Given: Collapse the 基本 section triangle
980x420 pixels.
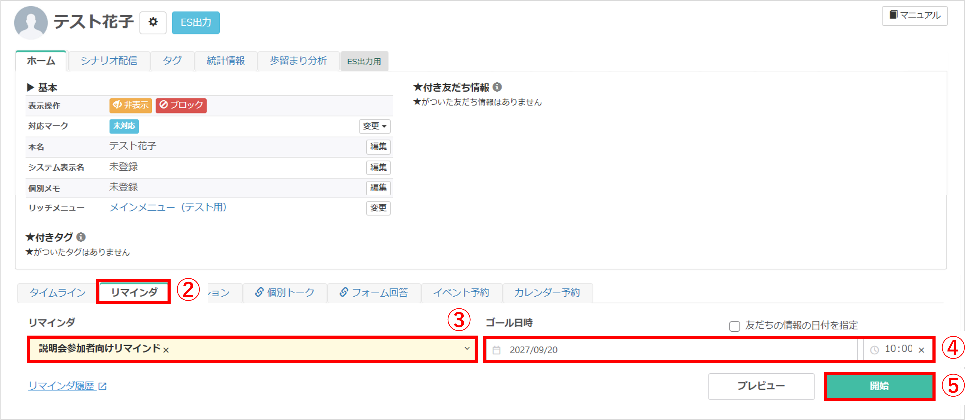Looking at the screenshot, I should (30, 87).
